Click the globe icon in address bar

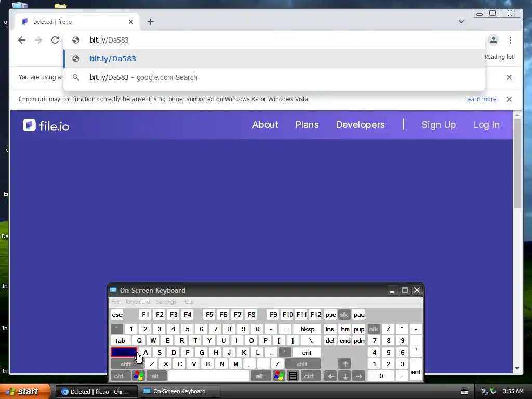coord(76,40)
